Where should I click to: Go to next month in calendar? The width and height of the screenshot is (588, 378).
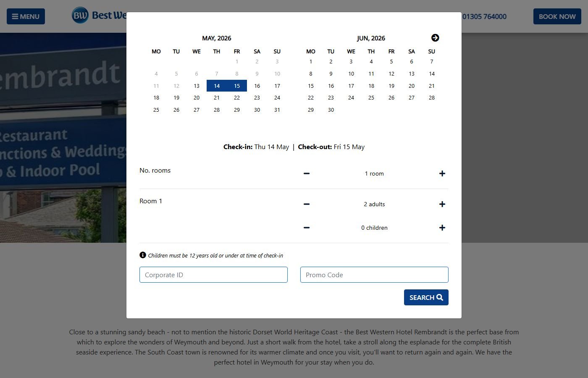(x=435, y=38)
